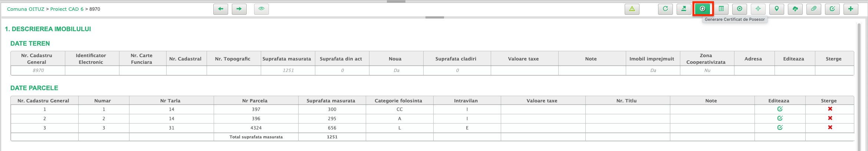This screenshot has width=868, height=151.
Task: Go to next record with right arrow
Action: [239, 9]
